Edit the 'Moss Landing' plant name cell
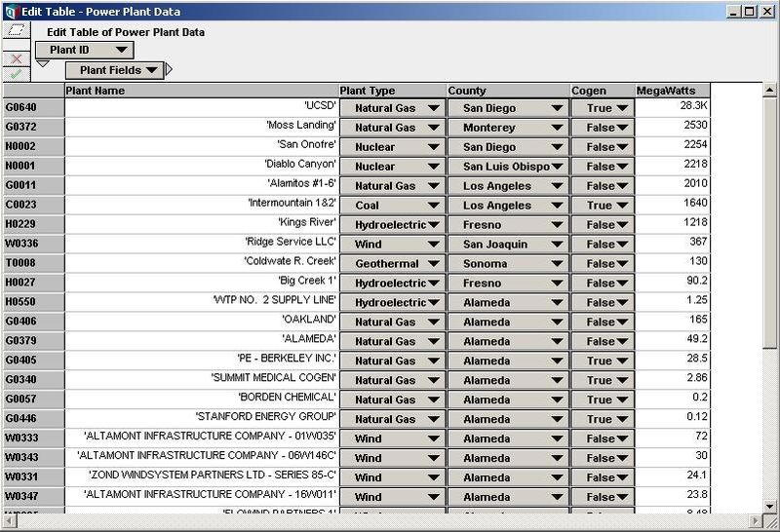The image size is (780, 532). [202, 127]
